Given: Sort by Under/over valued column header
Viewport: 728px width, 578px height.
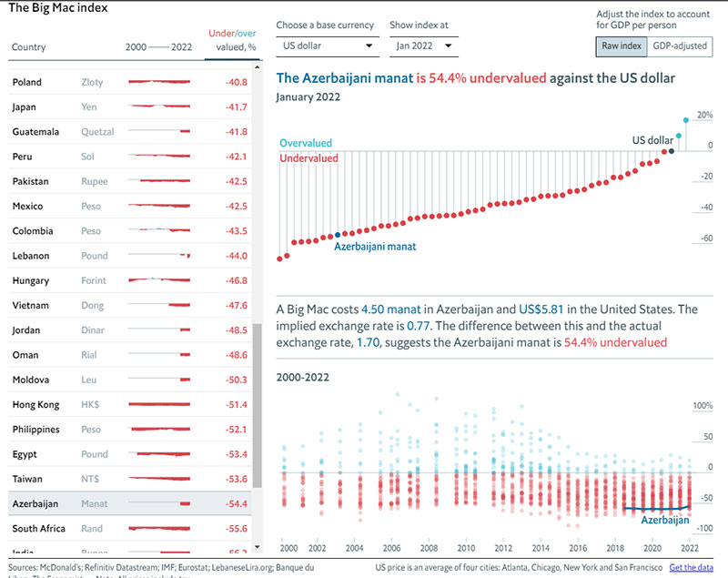Looking at the screenshot, I should (x=230, y=46).
